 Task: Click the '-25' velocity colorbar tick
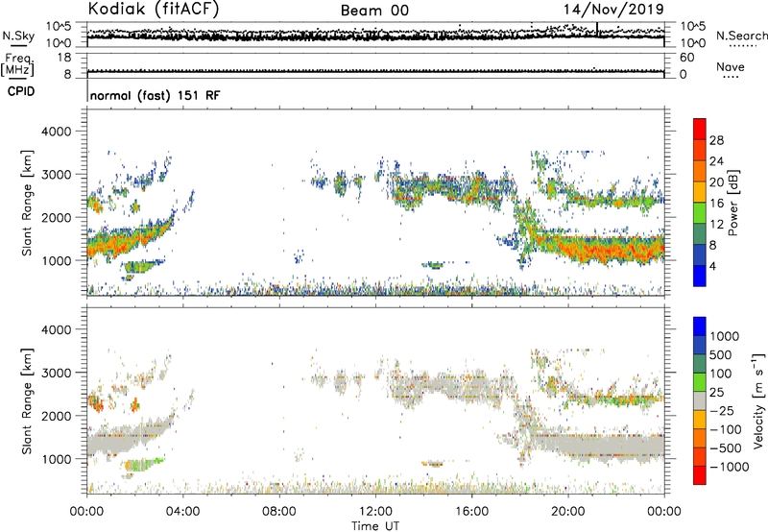(722, 411)
